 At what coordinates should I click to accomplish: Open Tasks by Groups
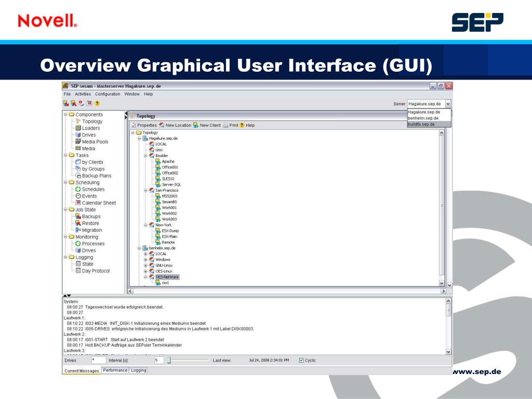[94, 169]
